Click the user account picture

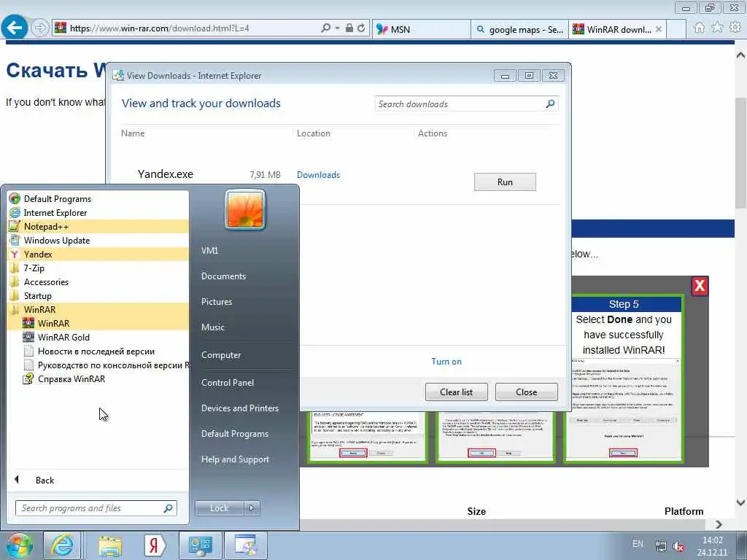[245, 209]
